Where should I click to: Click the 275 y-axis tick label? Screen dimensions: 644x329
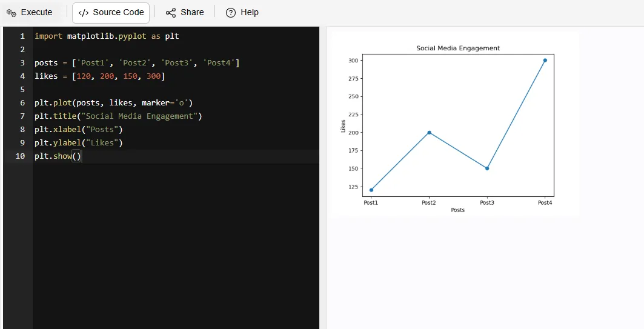[x=354, y=78]
